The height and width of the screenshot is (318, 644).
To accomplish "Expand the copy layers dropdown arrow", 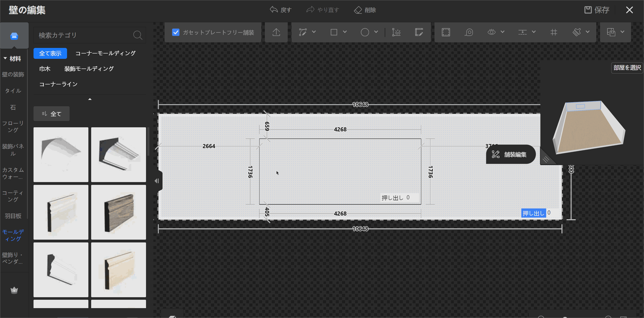I will (622, 32).
